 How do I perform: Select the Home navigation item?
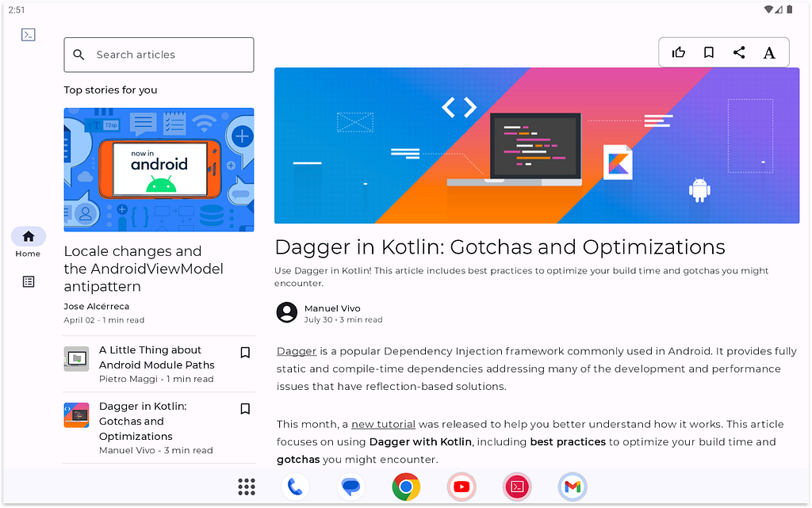(x=28, y=243)
